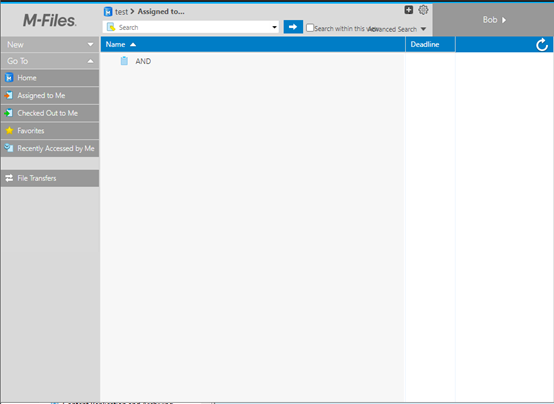The height and width of the screenshot is (404, 554).
Task: Expand the Advanced Search dropdown
Action: [397, 29]
